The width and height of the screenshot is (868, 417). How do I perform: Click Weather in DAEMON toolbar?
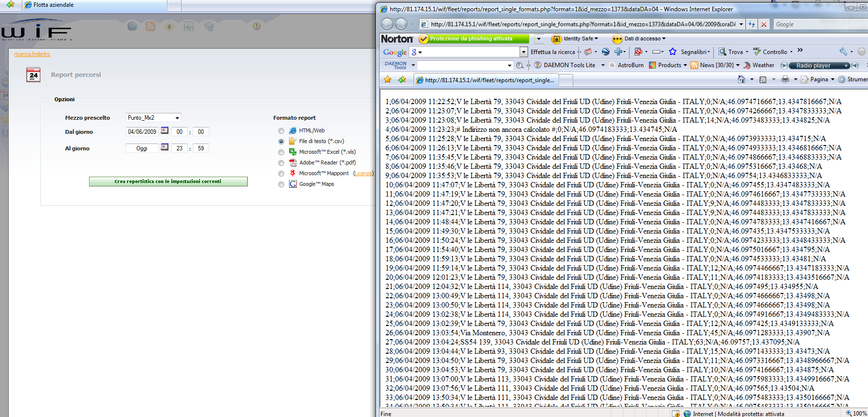point(759,65)
